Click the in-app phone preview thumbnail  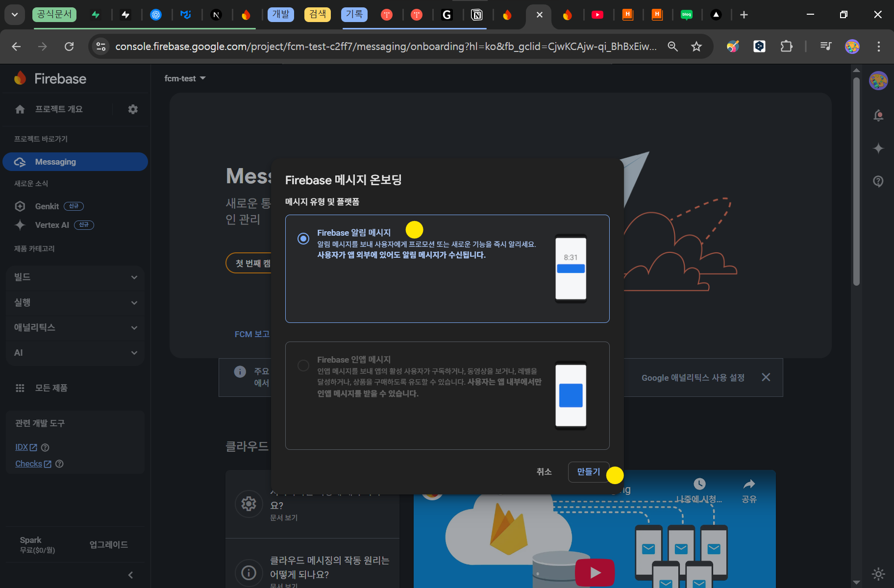point(571,395)
